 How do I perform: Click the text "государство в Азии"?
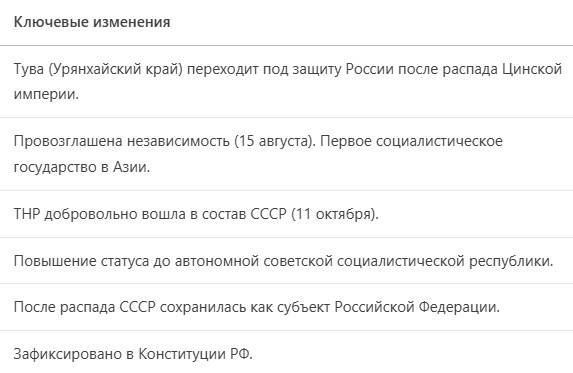tap(81, 167)
